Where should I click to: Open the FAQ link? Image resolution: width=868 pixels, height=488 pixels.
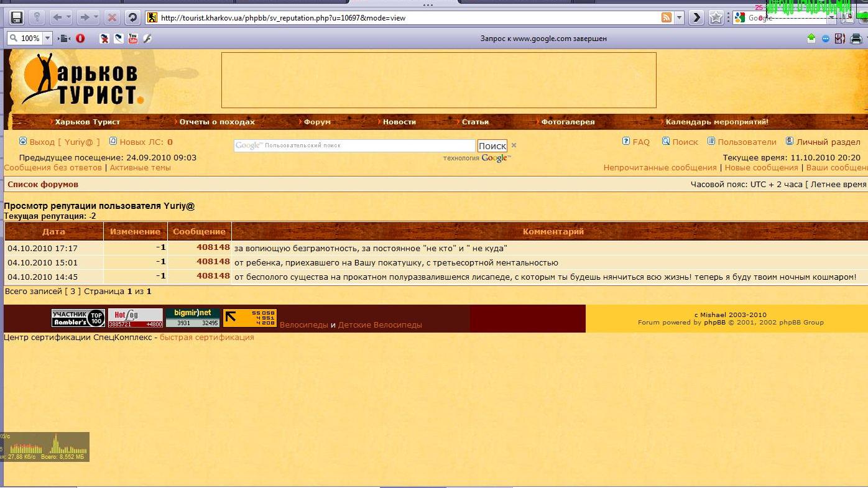(640, 142)
